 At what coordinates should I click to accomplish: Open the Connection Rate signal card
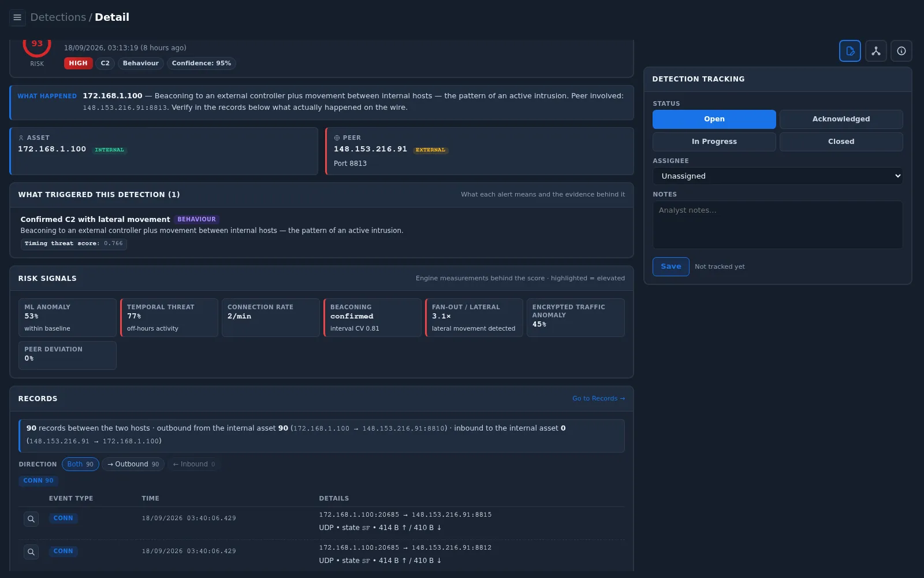click(x=271, y=317)
